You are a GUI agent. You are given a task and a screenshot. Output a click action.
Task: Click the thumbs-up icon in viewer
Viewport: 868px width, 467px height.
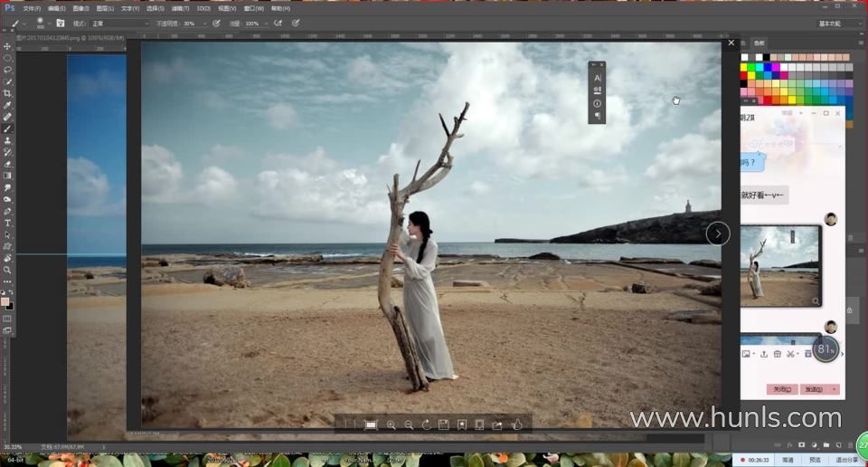(517, 424)
